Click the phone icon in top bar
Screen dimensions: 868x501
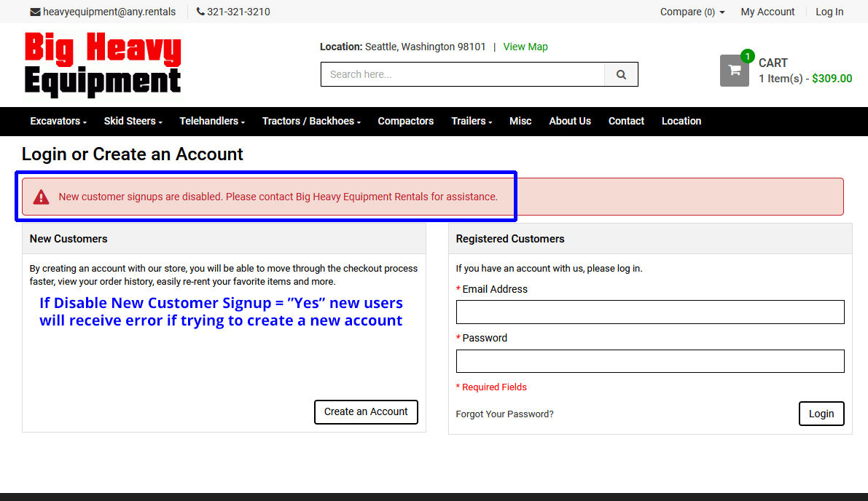tap(200, 12)
